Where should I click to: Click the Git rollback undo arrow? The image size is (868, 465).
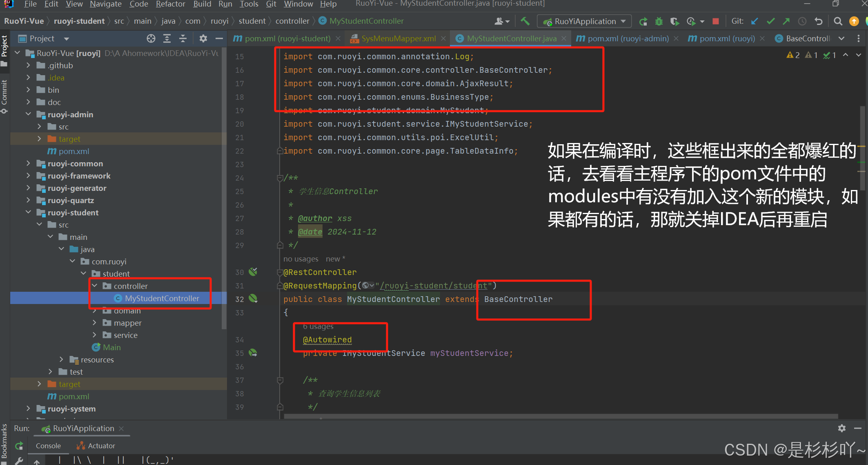click(818, 21)
